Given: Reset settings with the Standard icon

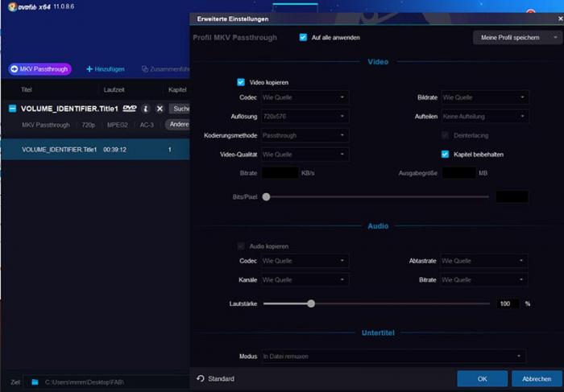Looking at the screenshot, I should [x=201, y=378].
